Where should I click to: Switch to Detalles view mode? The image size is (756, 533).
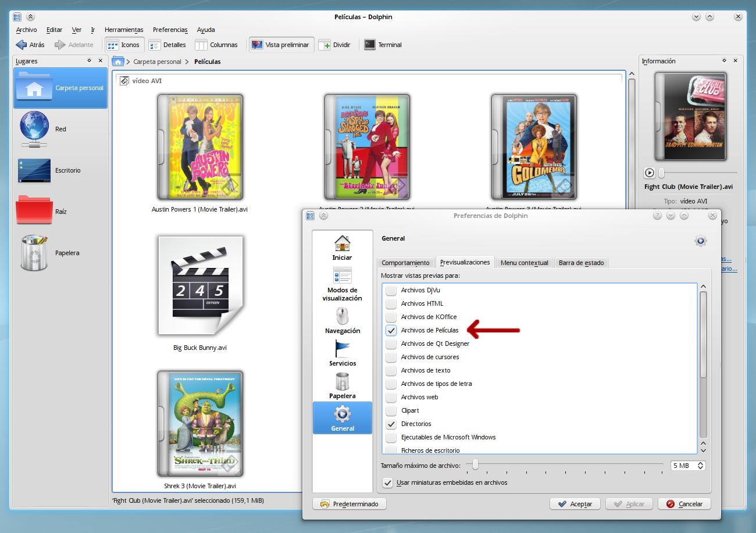pos(167,45)
